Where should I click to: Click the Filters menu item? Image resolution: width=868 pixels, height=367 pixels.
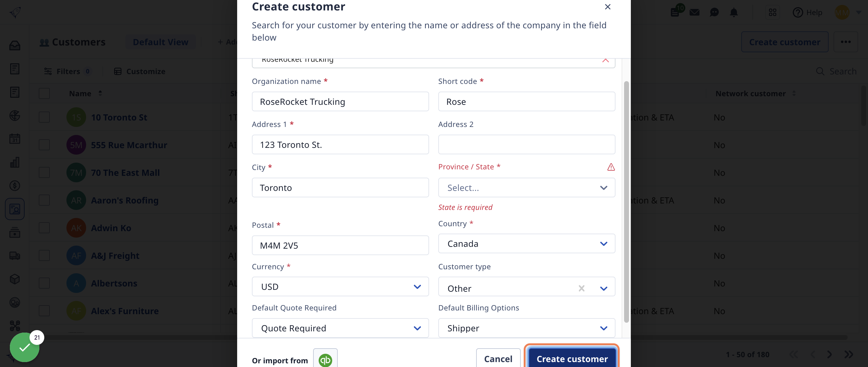pos(68,71)
